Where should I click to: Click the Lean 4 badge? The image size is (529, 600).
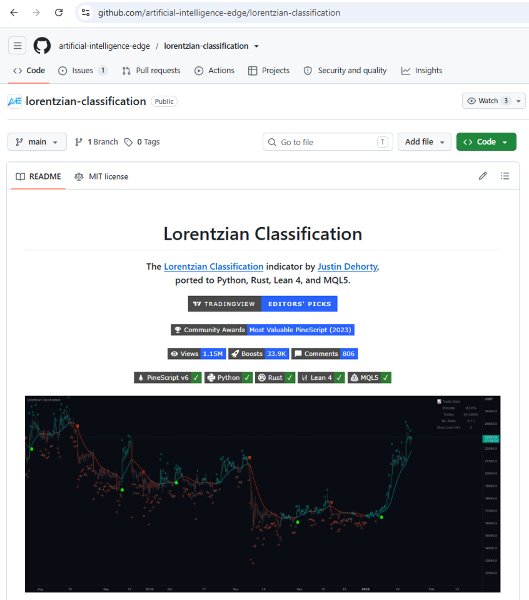tap(321, 378)
